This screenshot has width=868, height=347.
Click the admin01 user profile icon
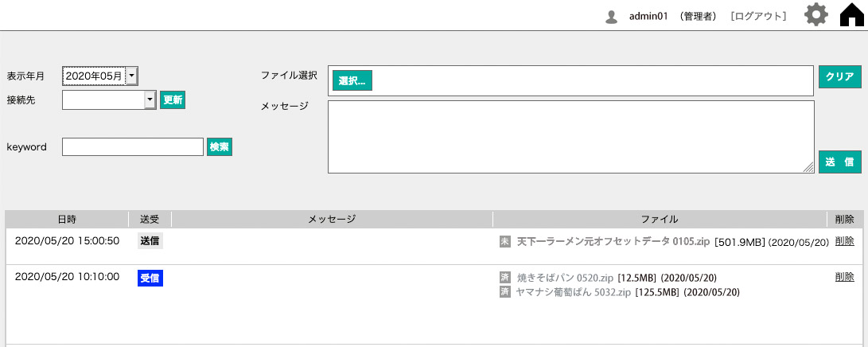click(612, 17)
